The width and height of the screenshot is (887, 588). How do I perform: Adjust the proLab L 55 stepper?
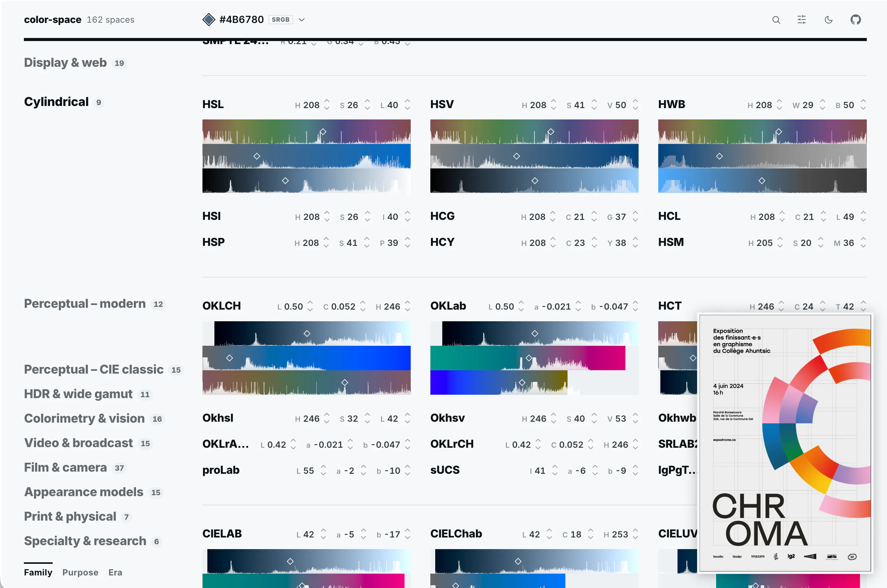(323, 471)
